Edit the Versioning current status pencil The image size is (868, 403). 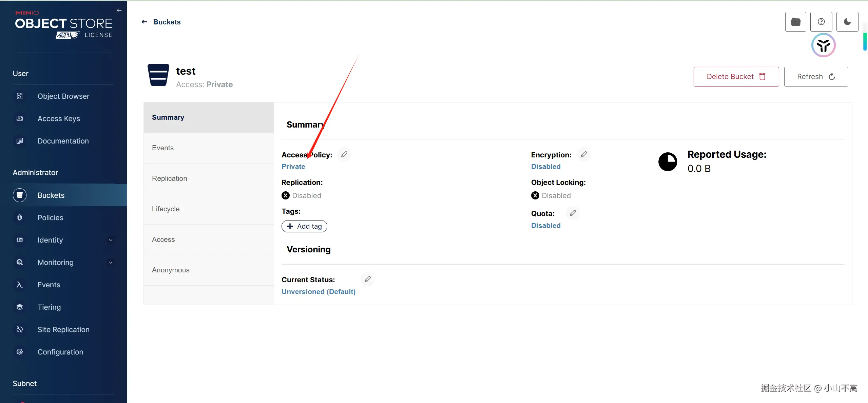[368, 280]
